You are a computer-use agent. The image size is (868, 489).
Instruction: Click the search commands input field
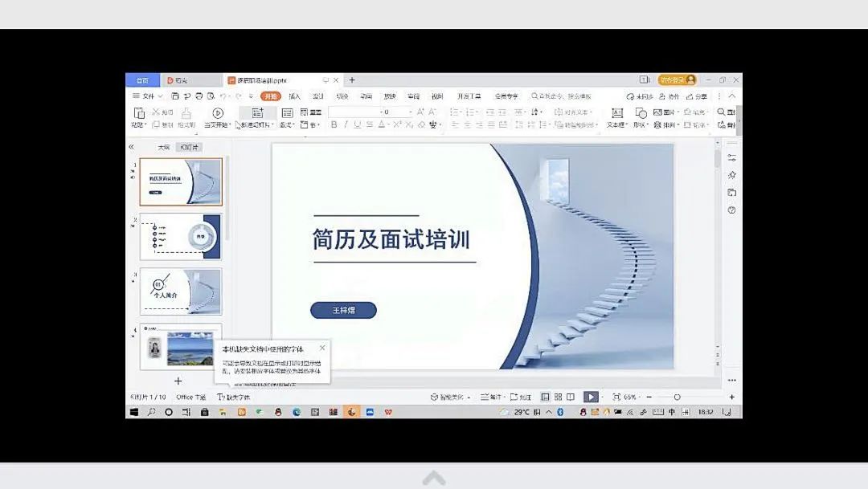pyautogui.click(x=561, y=96)
